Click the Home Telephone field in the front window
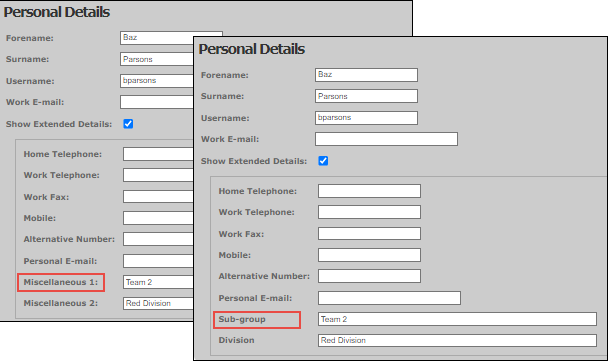The height and width of the screenshot is (361, 608). (x=369, y=191)
